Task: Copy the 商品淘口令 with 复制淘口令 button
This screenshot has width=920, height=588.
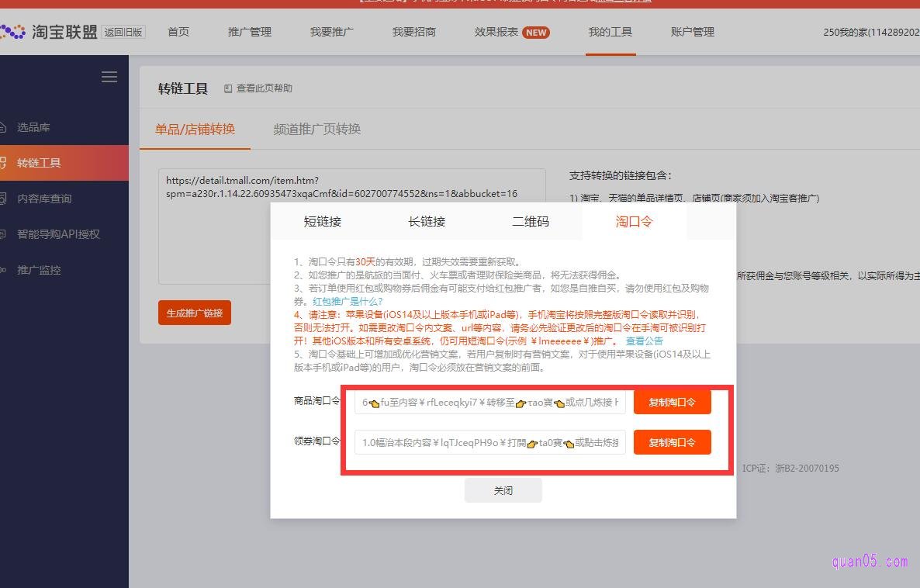Action: pos(673,403)
